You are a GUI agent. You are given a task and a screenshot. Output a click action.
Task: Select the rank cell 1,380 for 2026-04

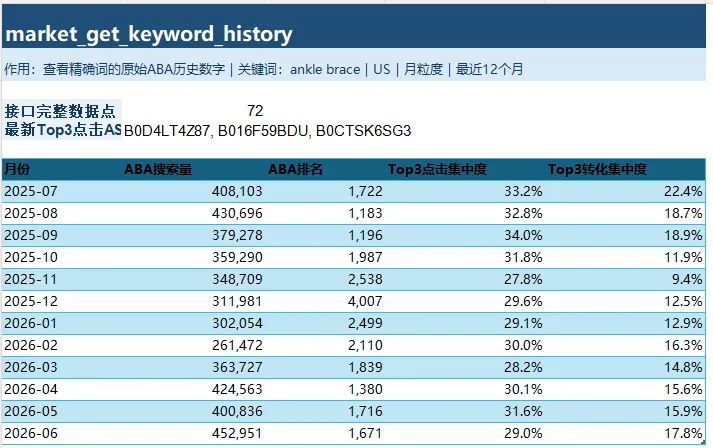click(326, 389)
